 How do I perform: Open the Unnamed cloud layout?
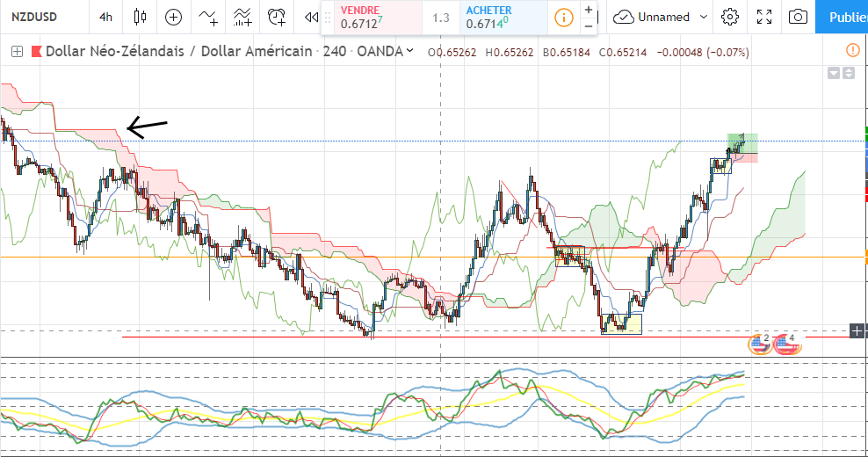(x=652, y=18)
